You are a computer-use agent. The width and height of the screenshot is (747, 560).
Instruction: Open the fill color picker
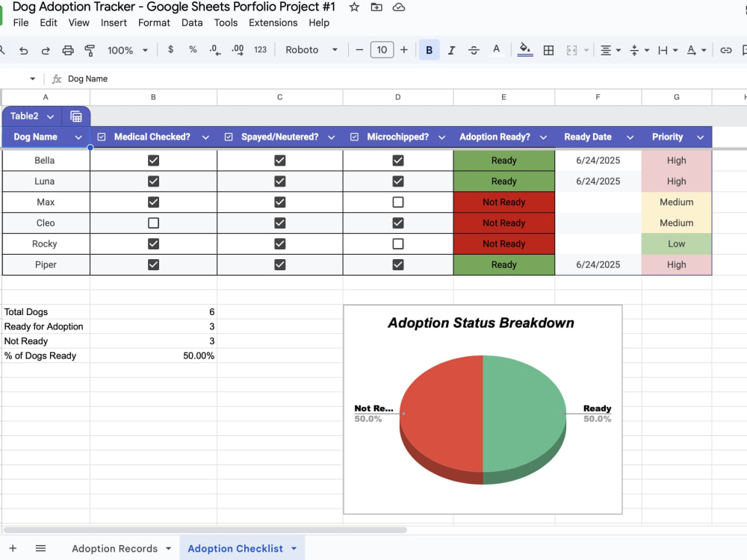(x=524, y=50)
